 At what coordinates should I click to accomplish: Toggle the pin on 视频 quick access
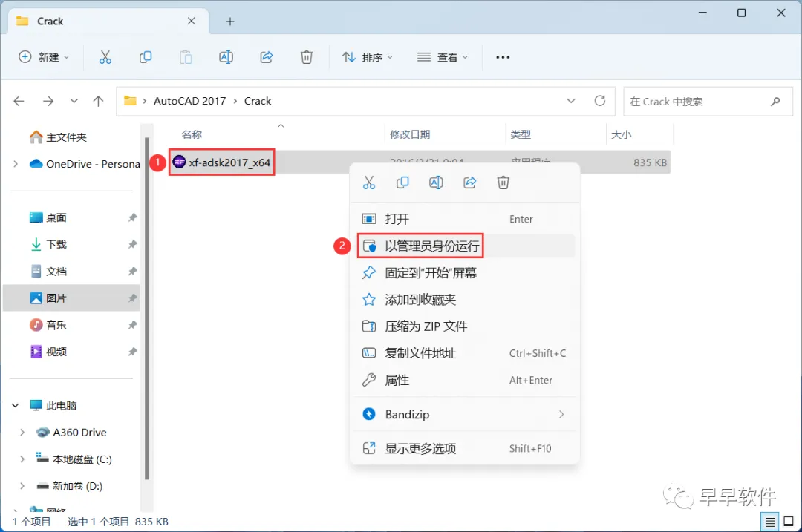[132, 352]
